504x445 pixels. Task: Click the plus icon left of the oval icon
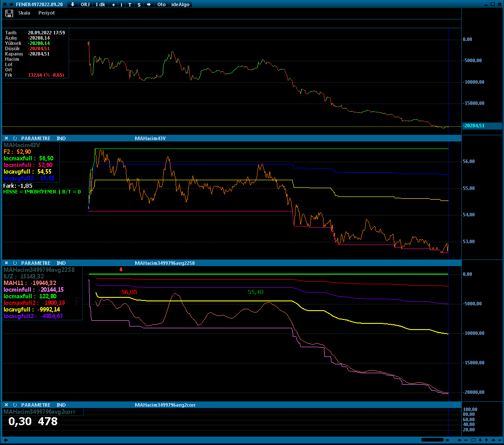tap(459, 440)
